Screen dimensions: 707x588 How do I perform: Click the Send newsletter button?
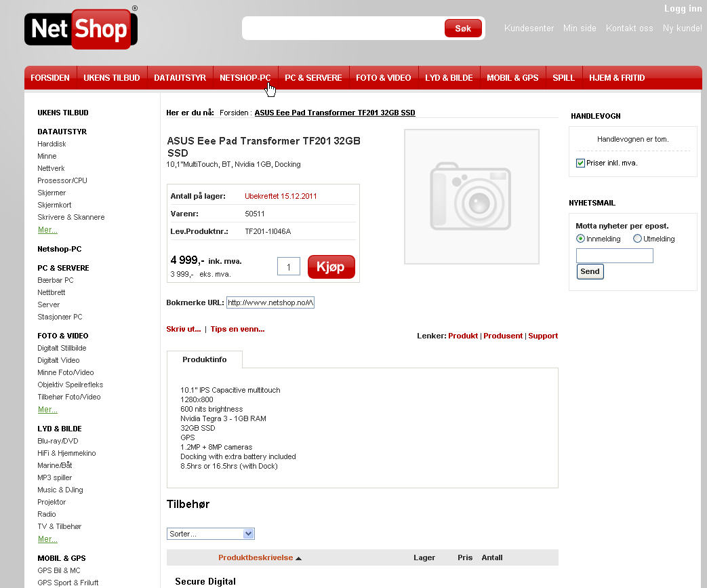pyautogui.click(x=590, y=271)
